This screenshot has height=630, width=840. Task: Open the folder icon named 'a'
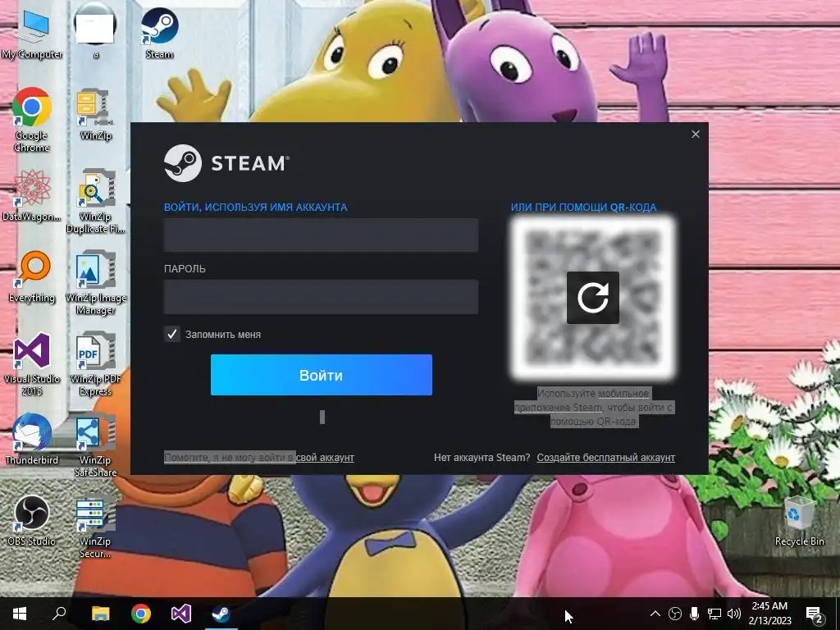tap(95, 32)
